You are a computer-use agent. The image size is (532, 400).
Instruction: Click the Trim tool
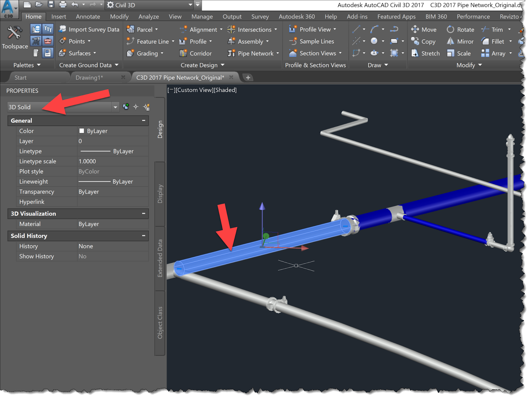click(492, 29)
